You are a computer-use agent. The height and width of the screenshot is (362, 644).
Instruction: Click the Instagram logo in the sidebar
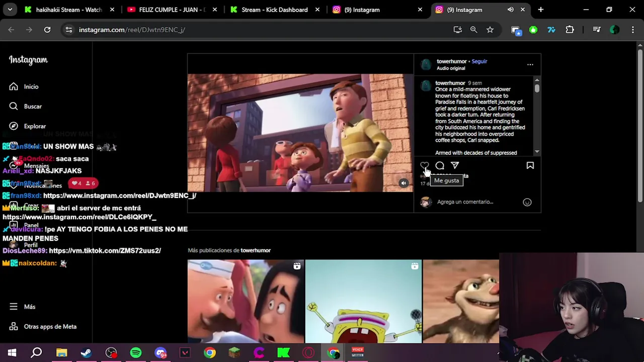pyautogui.click(x=28, y=60)
